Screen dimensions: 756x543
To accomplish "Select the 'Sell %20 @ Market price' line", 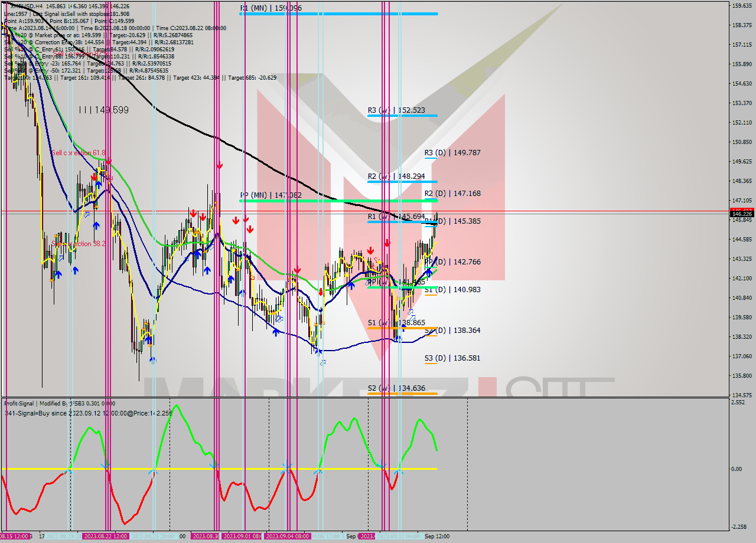I will point(98,35).
